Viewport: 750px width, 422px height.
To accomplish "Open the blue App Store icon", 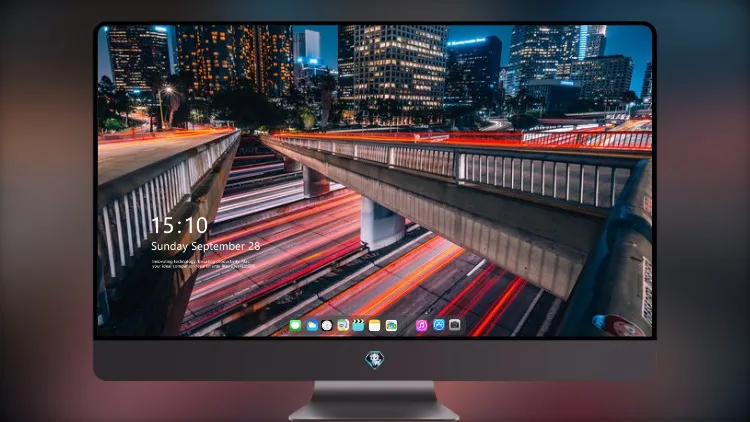I will point(439,325).
